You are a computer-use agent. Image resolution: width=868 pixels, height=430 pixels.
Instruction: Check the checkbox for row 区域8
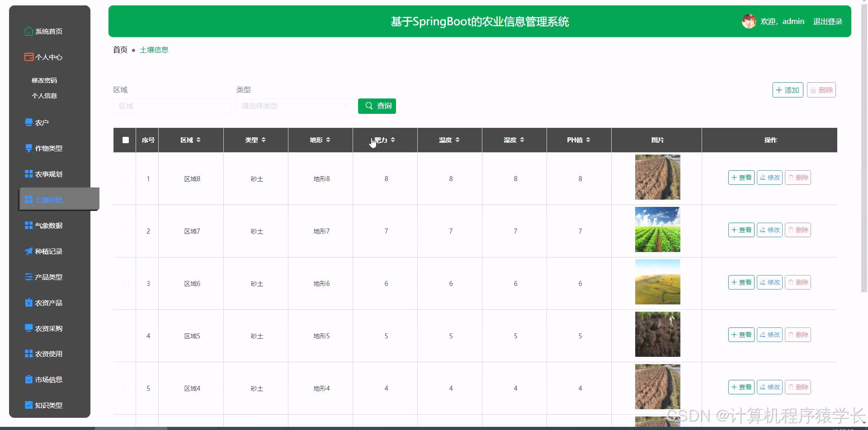pyautogui.click(x=125, y=178)
